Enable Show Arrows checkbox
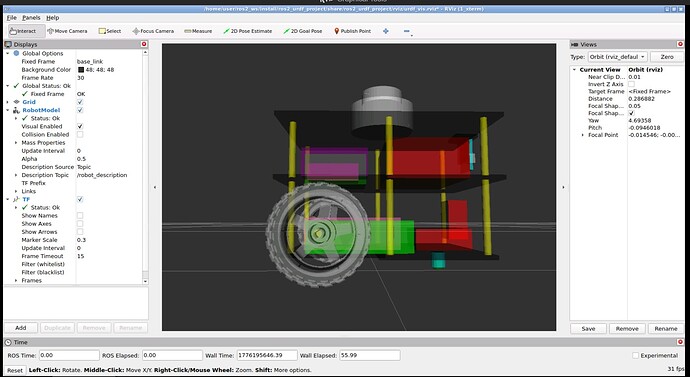This screenshot has height=377, width=690. [80, 232]
